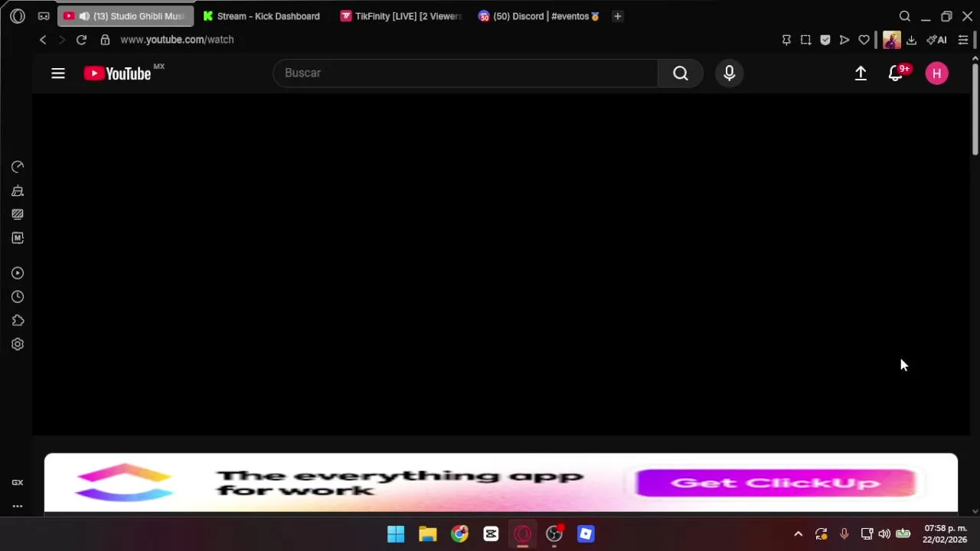Open the Easy Setup sliders icon
This screenshot has width=980, height=551.
pos(963,40)
